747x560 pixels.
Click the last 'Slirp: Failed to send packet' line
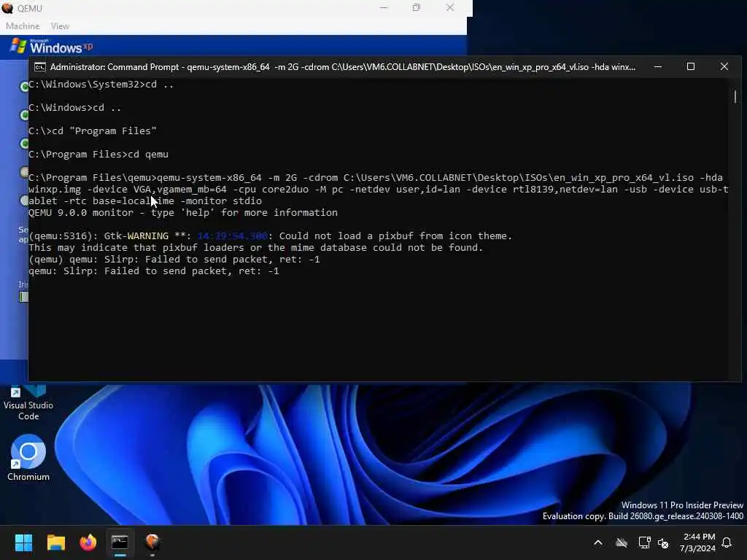tap(154, 271)
